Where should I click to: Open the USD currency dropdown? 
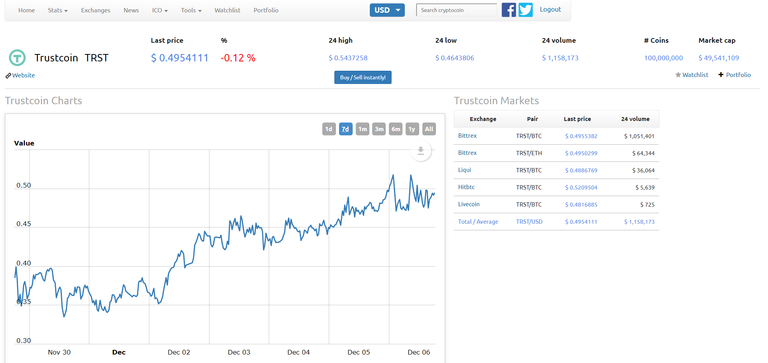pyautogui.click(x=387, y=10)
